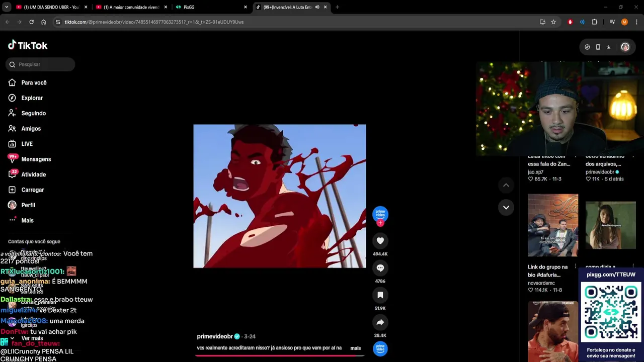Expand the caption with mais
Screen dimensions: 644x362
(x=356, y=348)
